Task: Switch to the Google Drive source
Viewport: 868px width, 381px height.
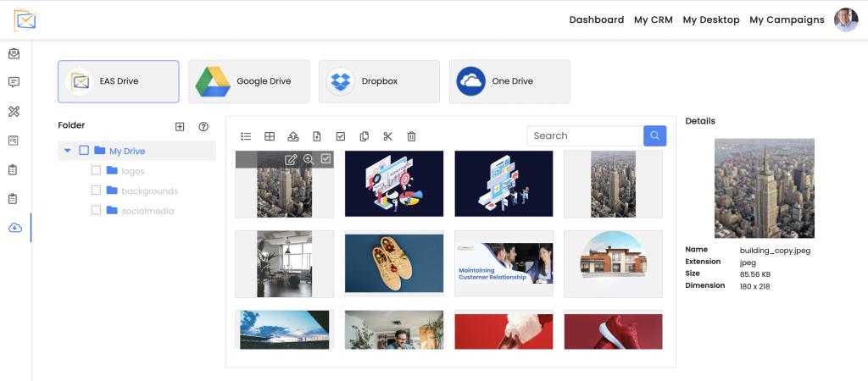Action: pos(248,81)
